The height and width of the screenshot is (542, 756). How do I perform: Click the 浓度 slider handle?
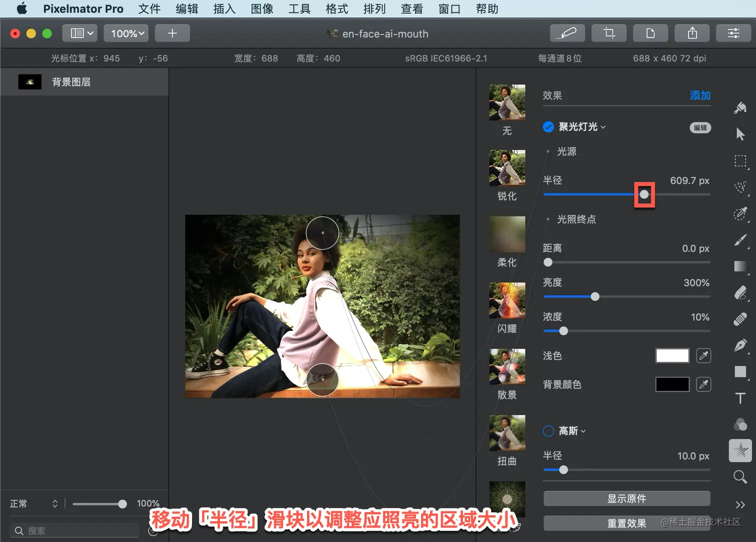[563, 331]
